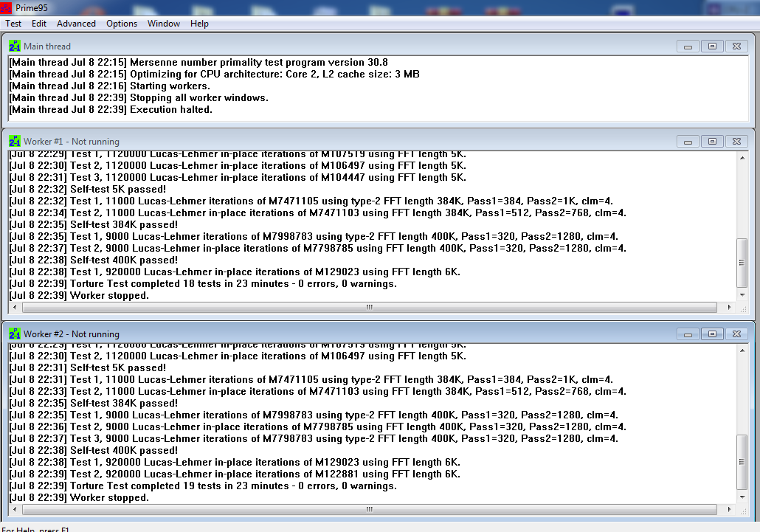Open the Advanced menu
Viewport: 760px width, 532px height.
(x=76, y=24)
